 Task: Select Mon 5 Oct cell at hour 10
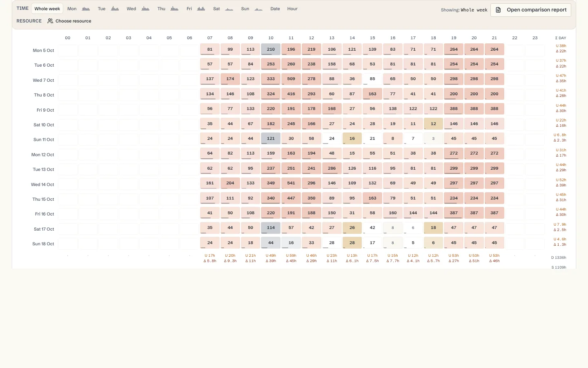pyautogui.click(x=271, y=49)
